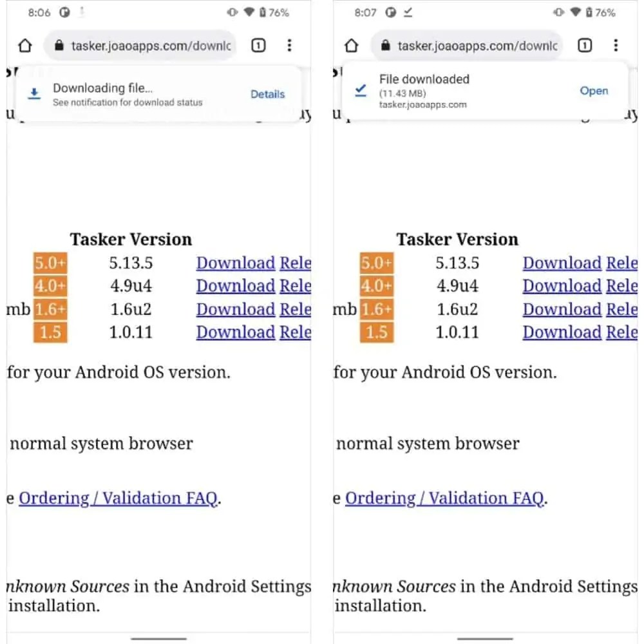Viewport: 644px width, 644px height.
Task: Tap Details on the downloading notification
Action: (x=267, y=94)
